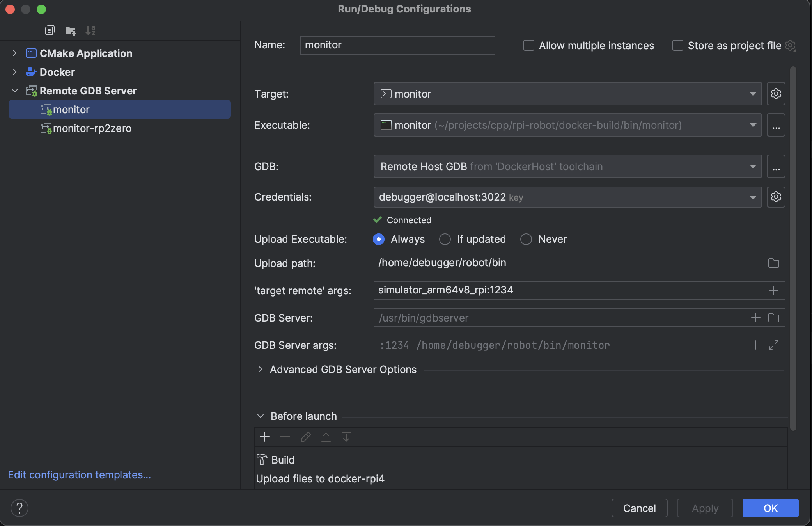This screenshot has width=812, height=526.
Task: Open Target settings gear icon
Action: click(x=776, y=94)
